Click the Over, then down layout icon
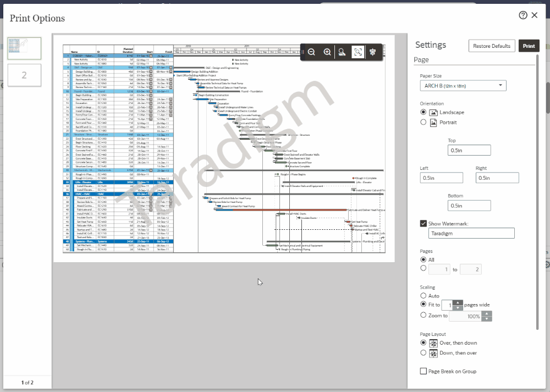The width and height of the screenshot is (550, 392). pos(433,343)
